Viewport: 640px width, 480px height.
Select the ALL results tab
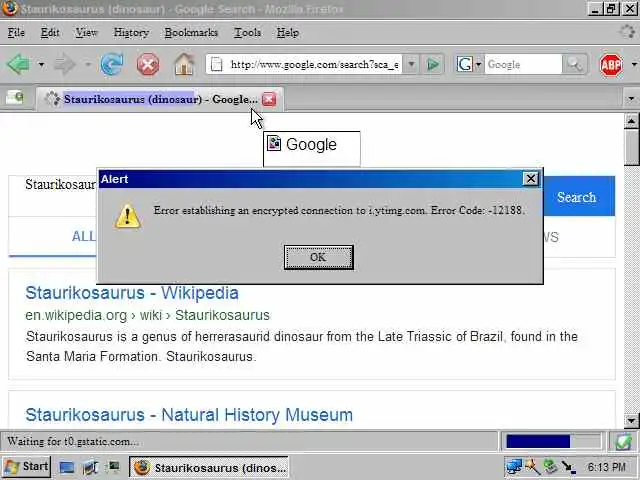(x=84, y=236)
